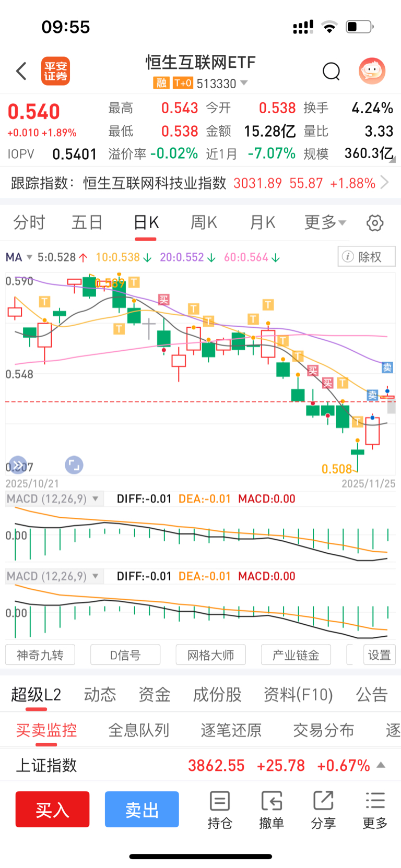Tap the info icon in 除权 button
Screen dimensions: 401x868
point(348,257)
